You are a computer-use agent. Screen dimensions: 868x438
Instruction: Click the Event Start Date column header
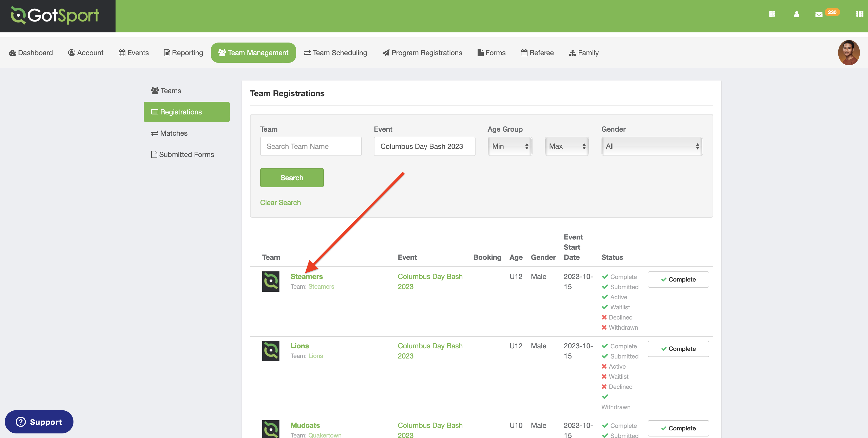pos(573,247)
